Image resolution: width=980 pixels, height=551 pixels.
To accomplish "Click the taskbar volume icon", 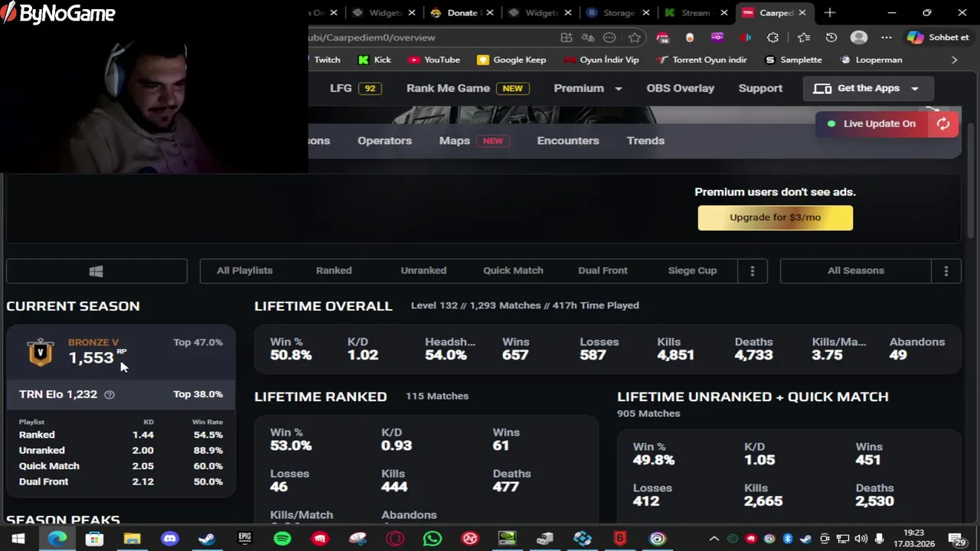I will click(861, 540).
